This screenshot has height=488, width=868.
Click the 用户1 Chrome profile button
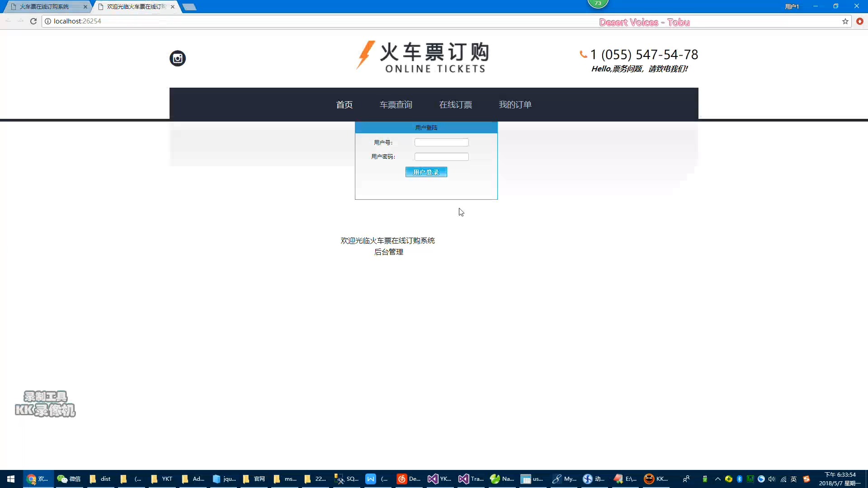coord(792,6)
